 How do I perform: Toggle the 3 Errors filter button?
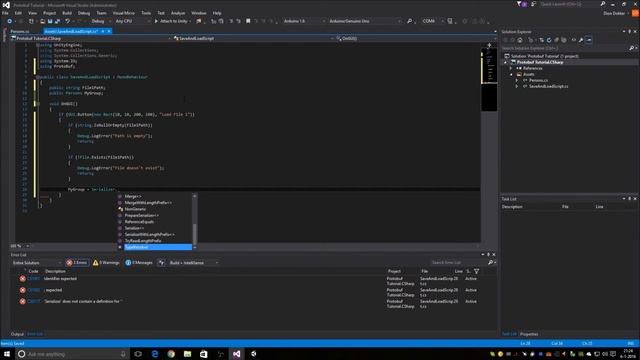[77, 262]
